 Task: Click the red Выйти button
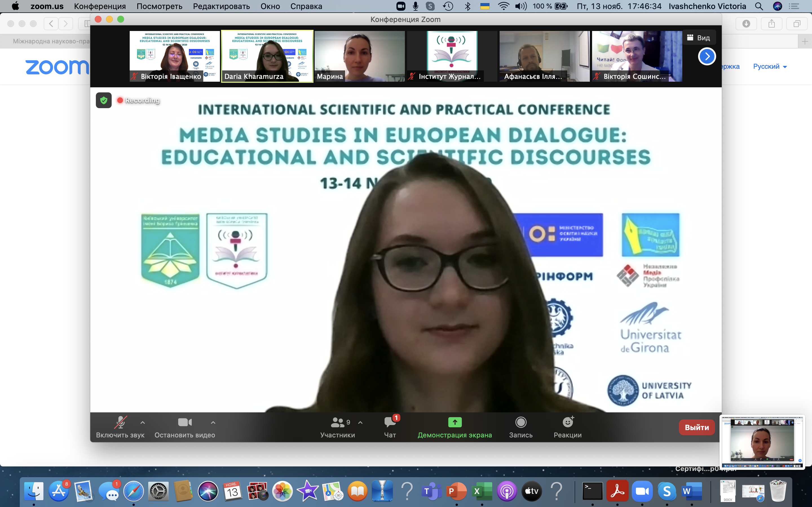pyautogui.click(x=697, y=427)
